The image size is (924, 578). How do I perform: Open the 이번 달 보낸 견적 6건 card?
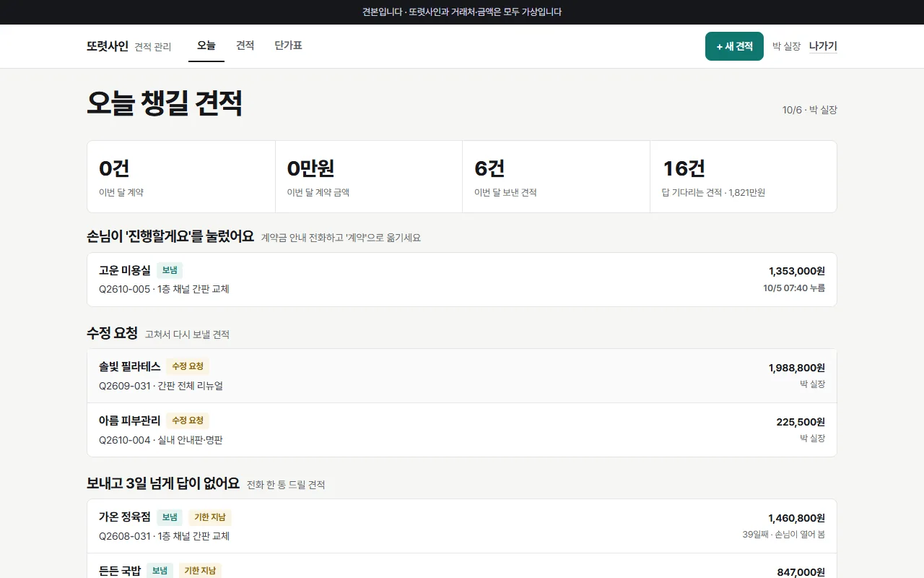[x=557, y=177]
